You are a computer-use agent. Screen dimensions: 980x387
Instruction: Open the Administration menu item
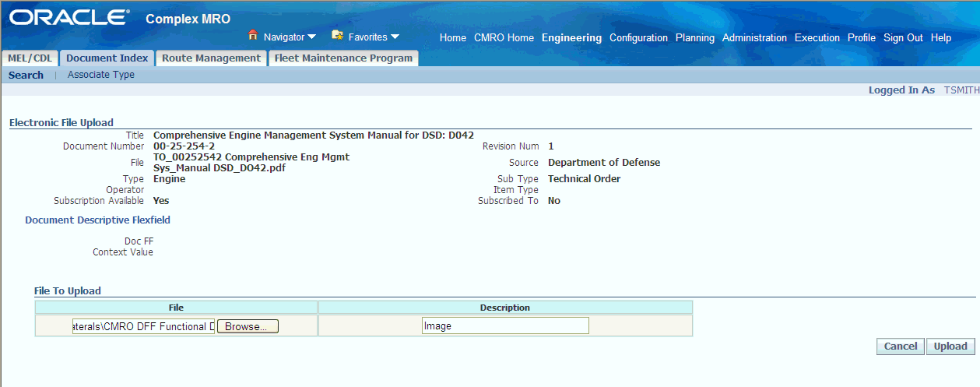coord(754,37)
